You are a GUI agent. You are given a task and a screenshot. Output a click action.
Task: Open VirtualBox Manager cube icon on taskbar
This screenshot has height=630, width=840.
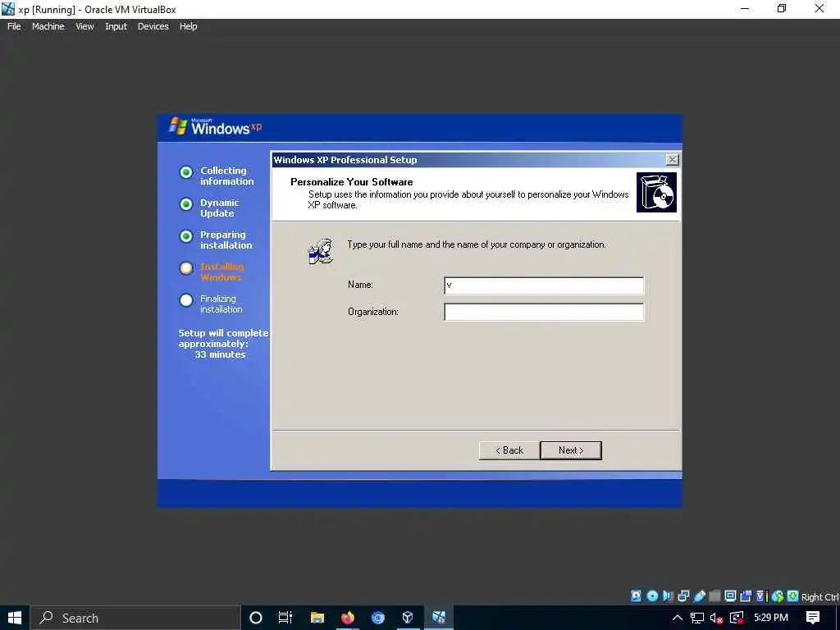[408, 618]
